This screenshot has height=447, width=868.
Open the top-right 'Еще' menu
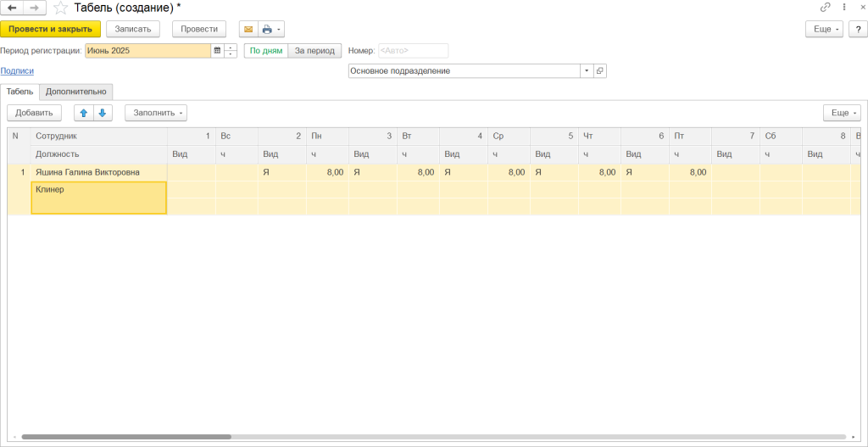tap(823, 29)
